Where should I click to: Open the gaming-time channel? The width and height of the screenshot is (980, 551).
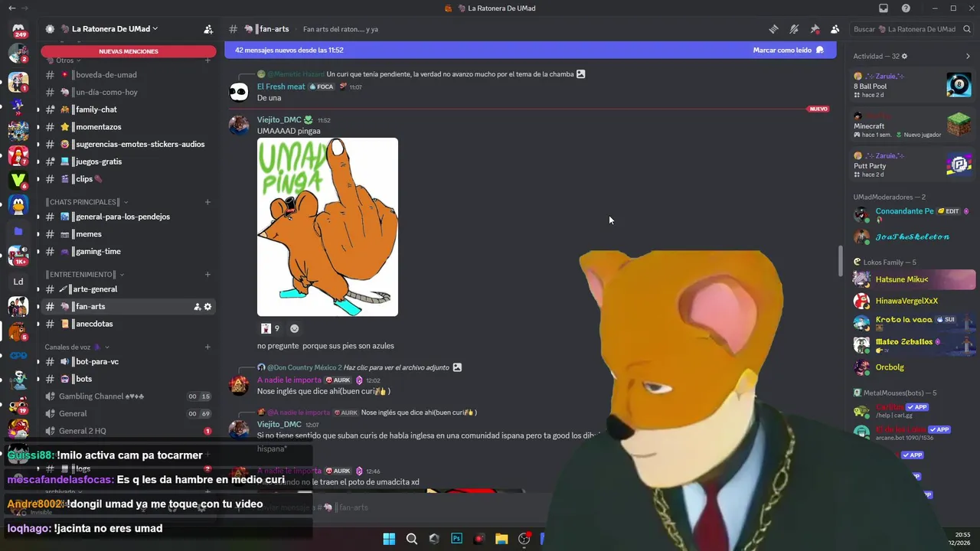129,251
